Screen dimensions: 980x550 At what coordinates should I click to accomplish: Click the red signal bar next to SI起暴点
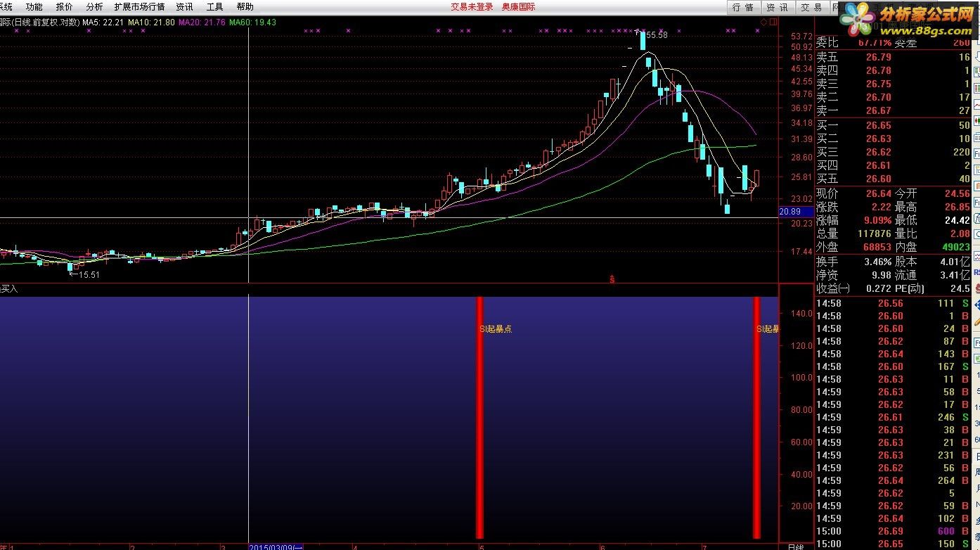coord(479,417)
